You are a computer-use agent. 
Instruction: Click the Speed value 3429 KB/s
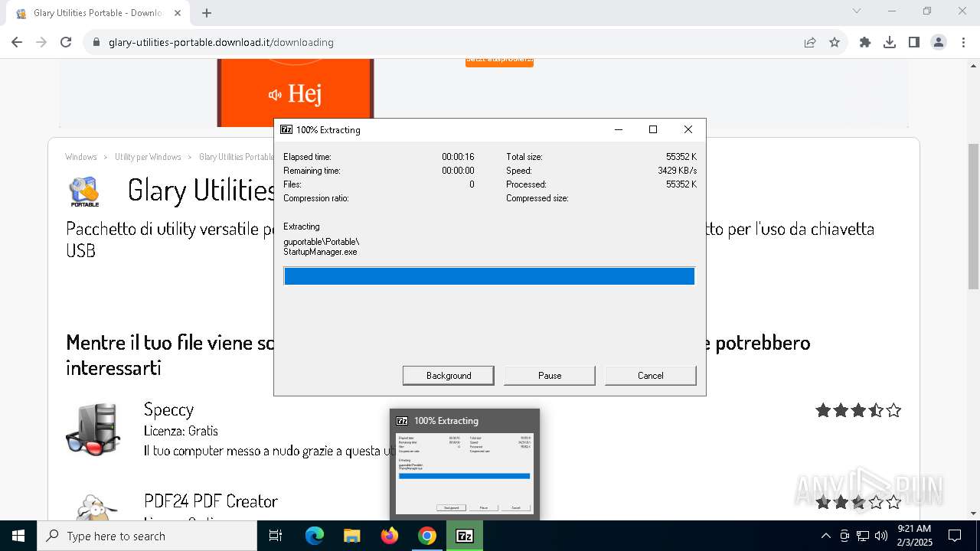coord(677,171)
